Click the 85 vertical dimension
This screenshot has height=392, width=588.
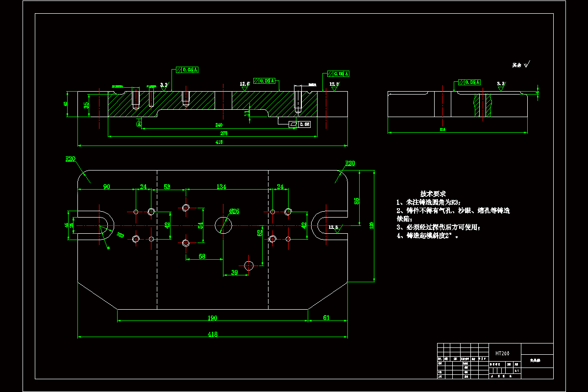point(357,200)
